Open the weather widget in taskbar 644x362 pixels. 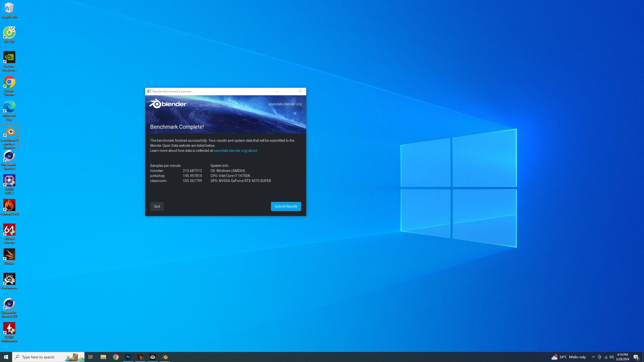pyautogui.click(x=569, y=357)
